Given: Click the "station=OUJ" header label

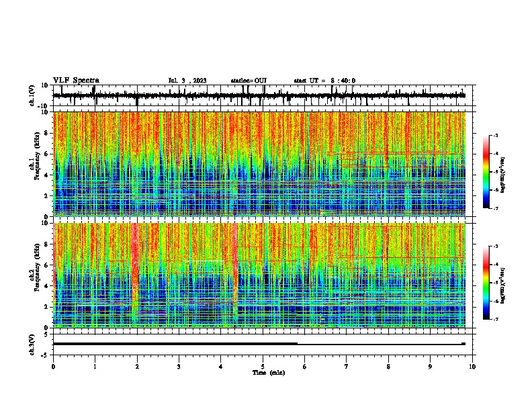Looking at the screenshot, I should pos(249,81).
